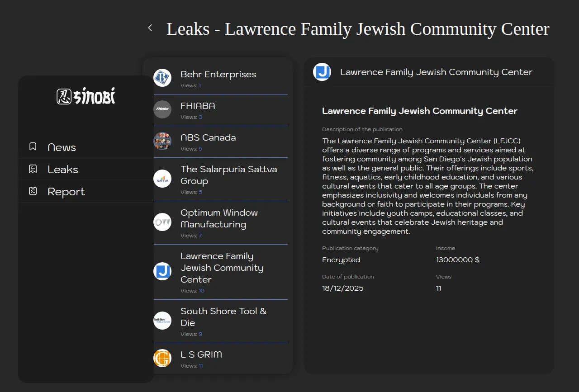Click the Optimum Window OW logo
This screenshot has width=579, height=392.
click(x=162, y=222)
